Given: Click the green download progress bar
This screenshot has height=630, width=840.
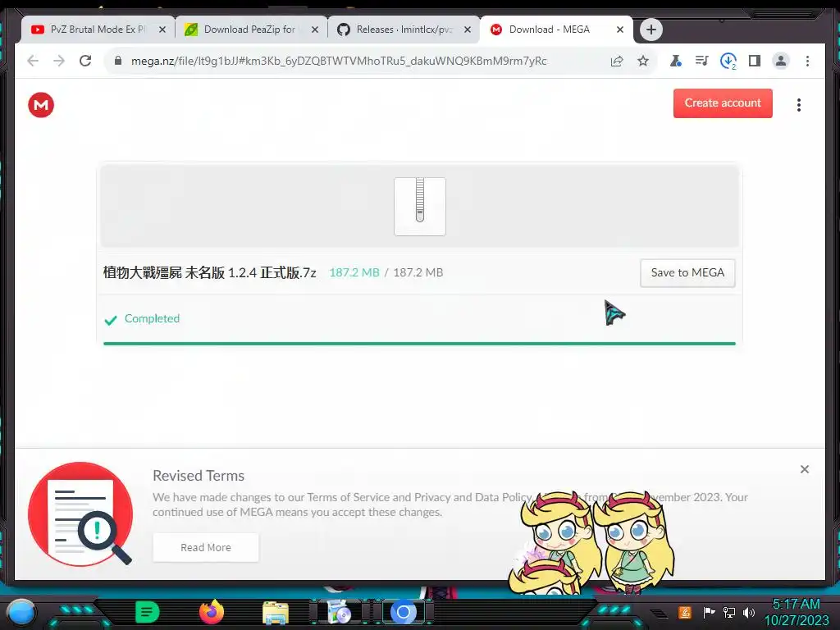Looking at the screenshot, I should pos(419,344).
